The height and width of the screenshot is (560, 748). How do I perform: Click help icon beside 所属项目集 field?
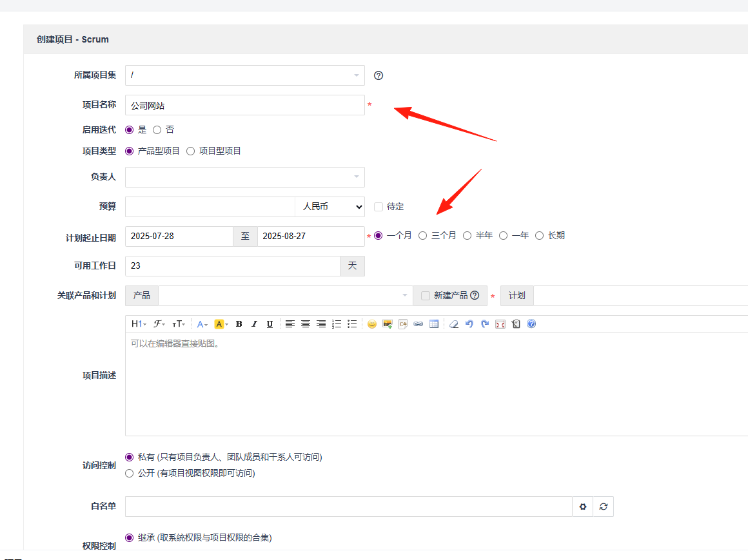point(379,75)
